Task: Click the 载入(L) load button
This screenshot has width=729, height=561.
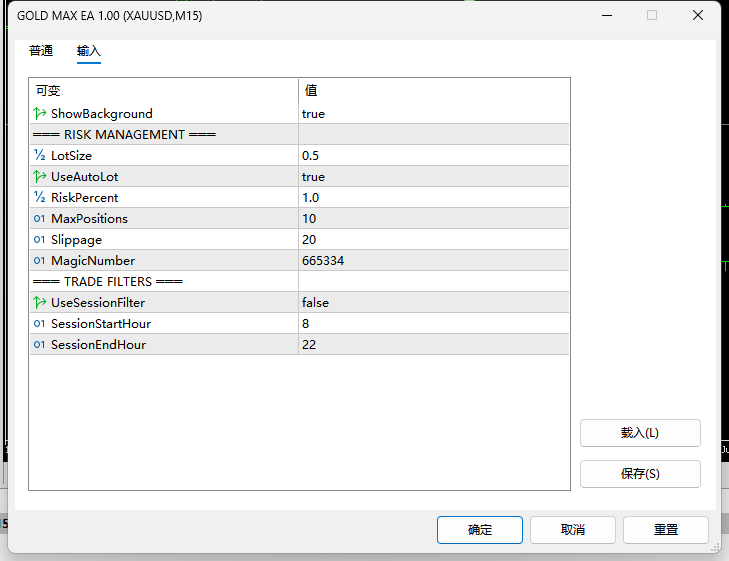Action: point(640,433)
